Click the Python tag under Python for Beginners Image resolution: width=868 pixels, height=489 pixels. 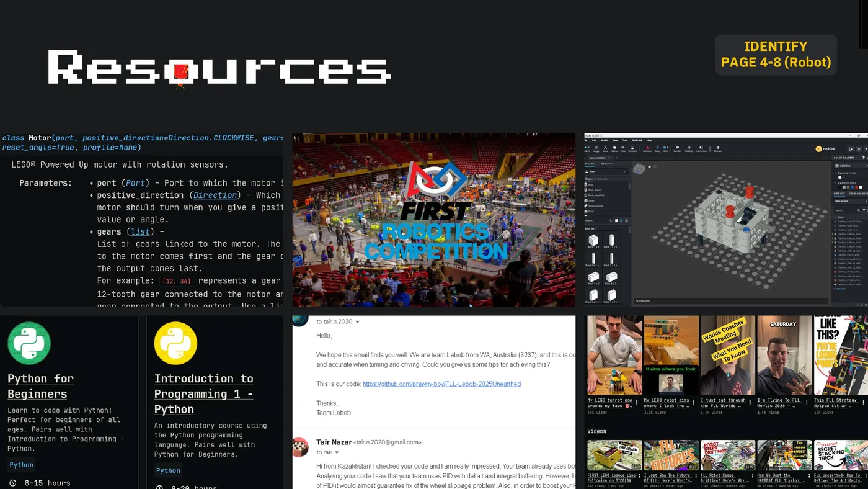tap(22, 465)
